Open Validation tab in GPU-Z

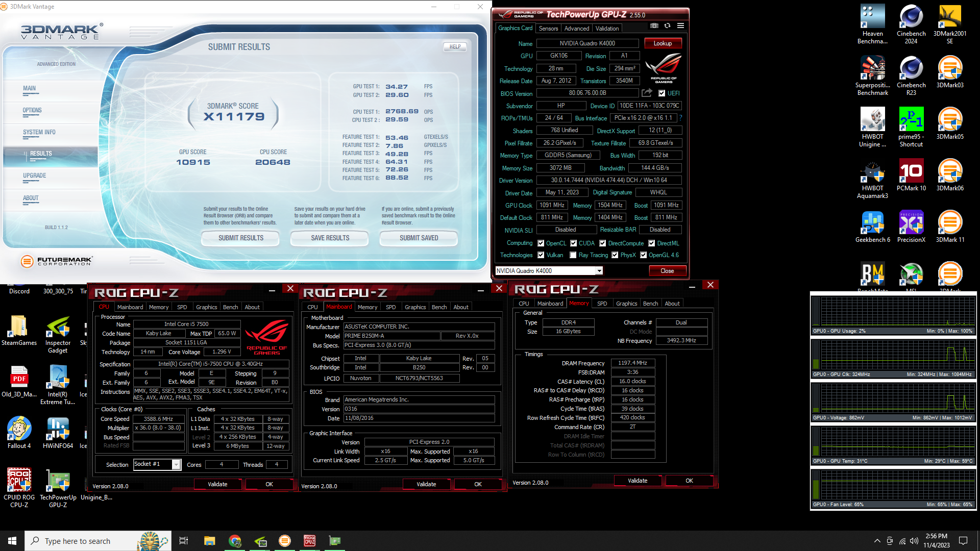click(x=607, y=29)
